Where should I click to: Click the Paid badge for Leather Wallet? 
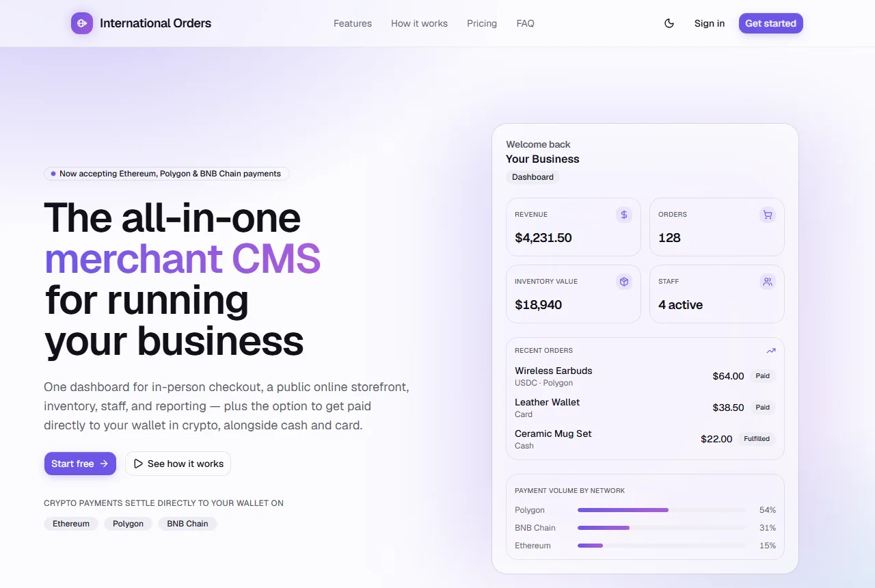pyautogui.click(x=763, y=407)
